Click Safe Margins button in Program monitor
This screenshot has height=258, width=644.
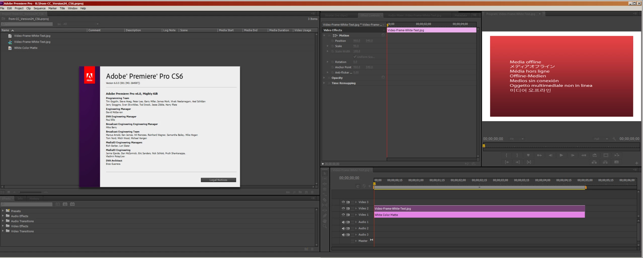[x=606, y=155]
